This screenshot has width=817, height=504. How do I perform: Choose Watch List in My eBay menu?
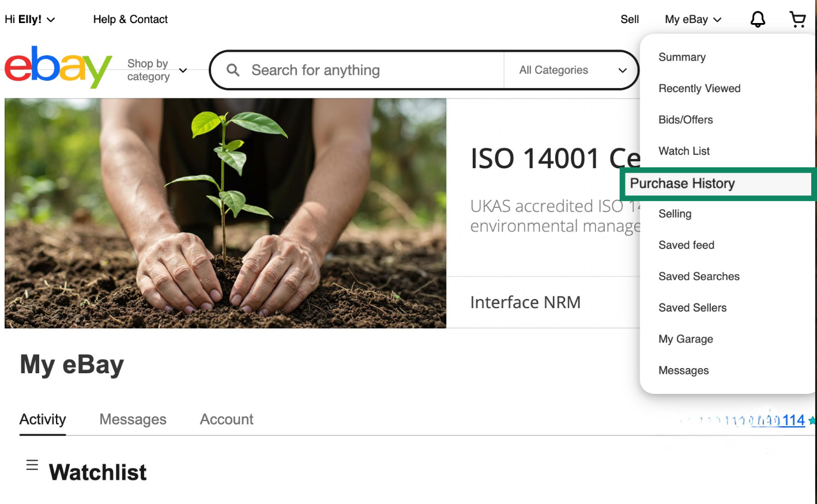point(684,151)
